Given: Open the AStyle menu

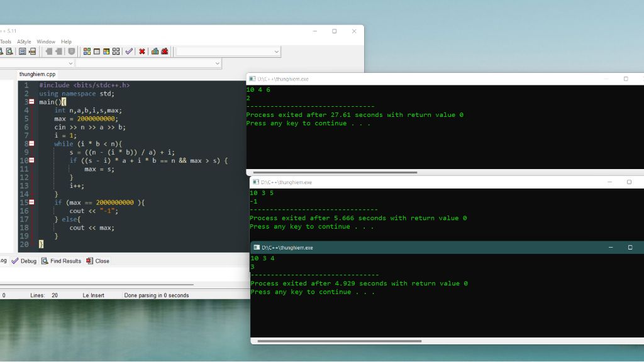Looking at the screenshot, I should pos(24,41).
